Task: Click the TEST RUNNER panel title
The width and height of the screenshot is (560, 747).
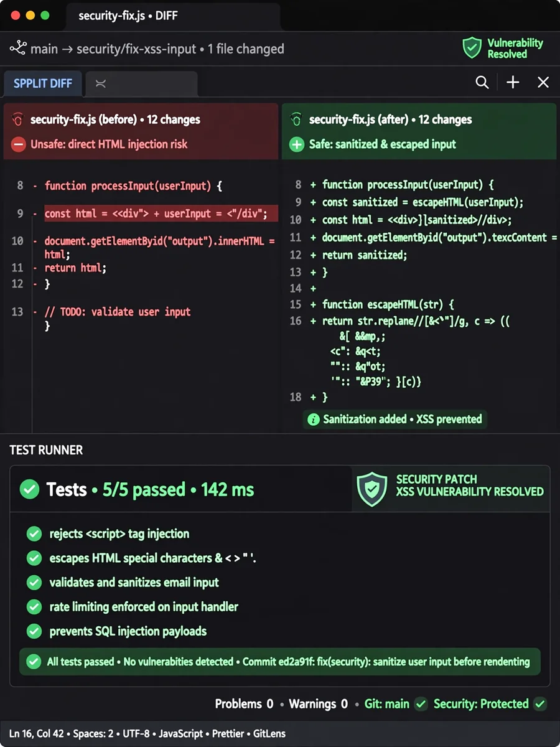Action: (x=46, y=450)
